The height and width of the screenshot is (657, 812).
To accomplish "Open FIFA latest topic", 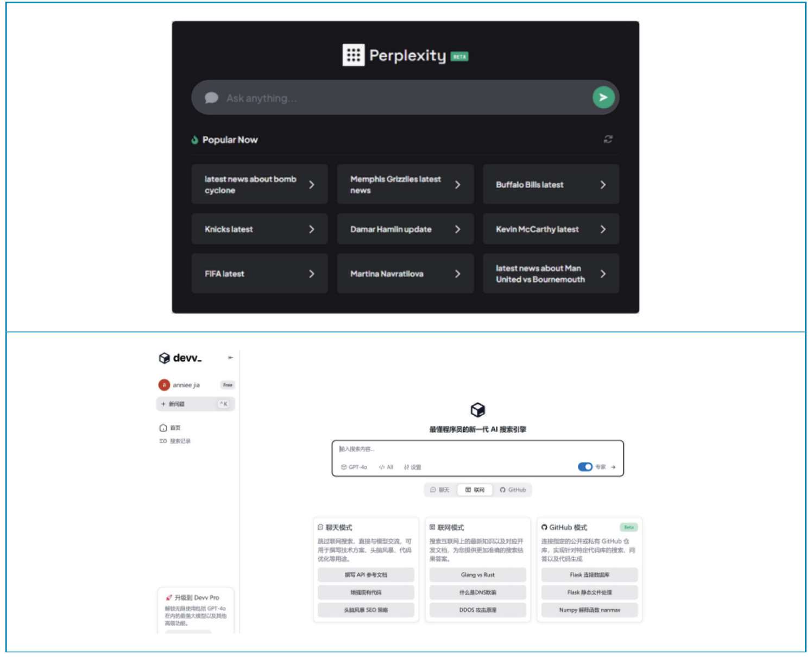I will click(260, 274).
